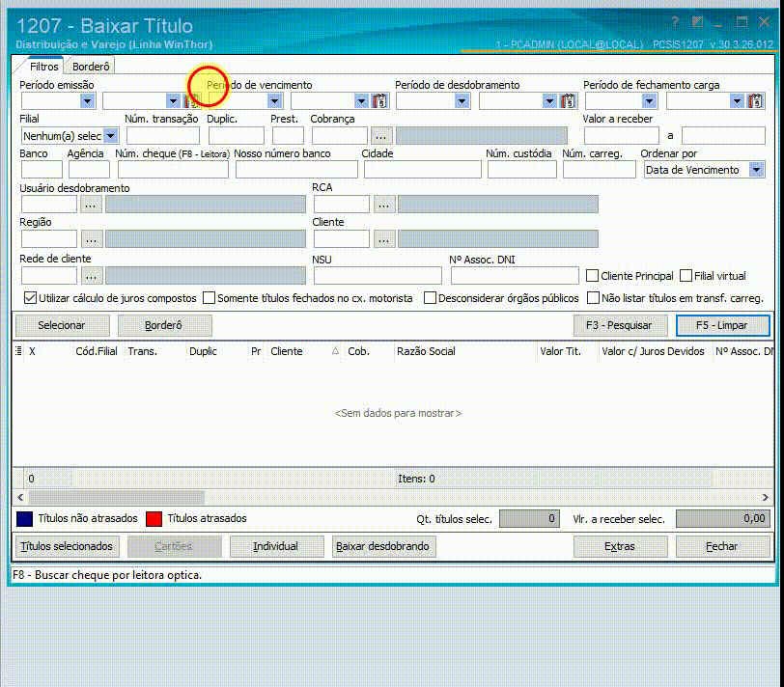The image size is (784, 687).
Task: Click the Valor a receber minimum field
Action: (x=622, y=136)
